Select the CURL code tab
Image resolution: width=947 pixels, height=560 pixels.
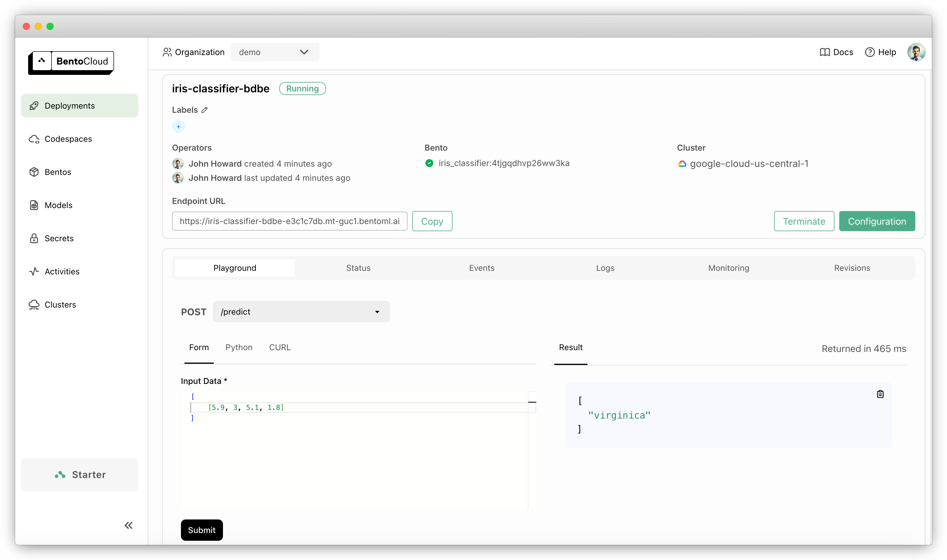[x=280, y=347]
